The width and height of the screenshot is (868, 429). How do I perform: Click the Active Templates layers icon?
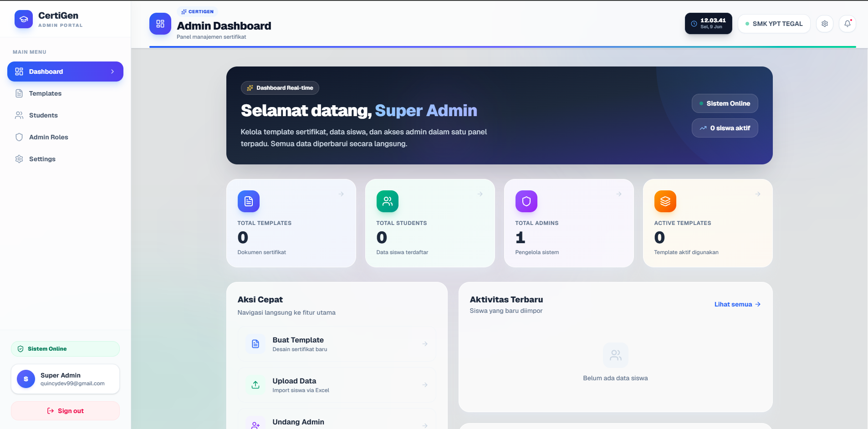pyautogui.click(x=665, y=201)
